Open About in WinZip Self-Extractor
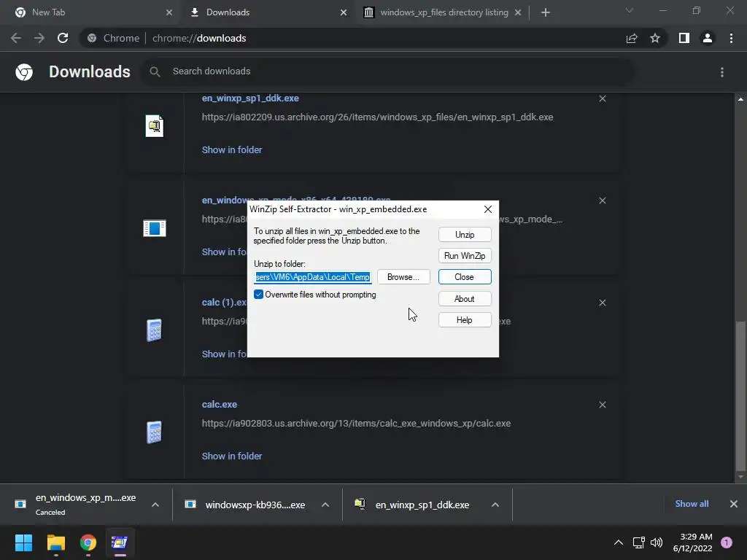Image resolution: width=747 pixels, height=560 pixels. click(x=465, y=298)
